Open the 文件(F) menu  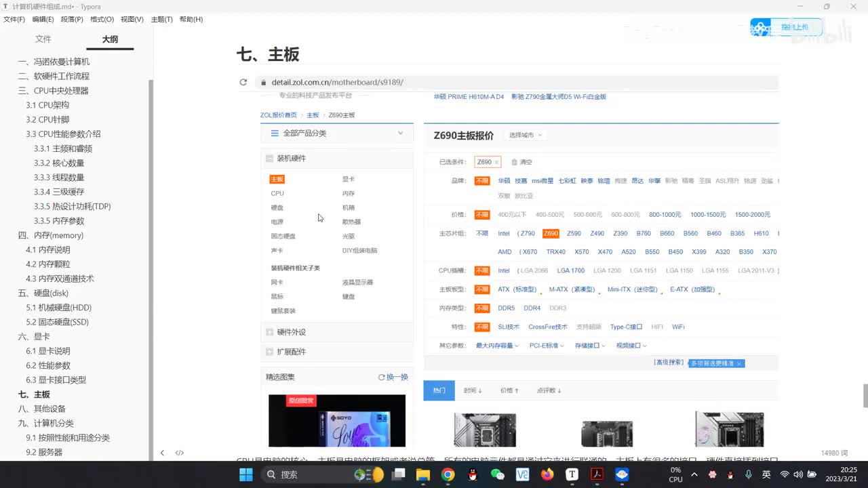pos(14,19)
